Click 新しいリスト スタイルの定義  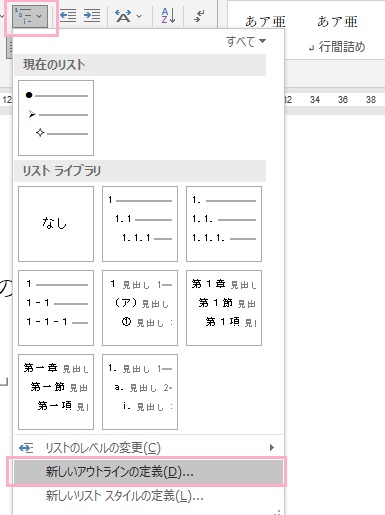point(148,496)
